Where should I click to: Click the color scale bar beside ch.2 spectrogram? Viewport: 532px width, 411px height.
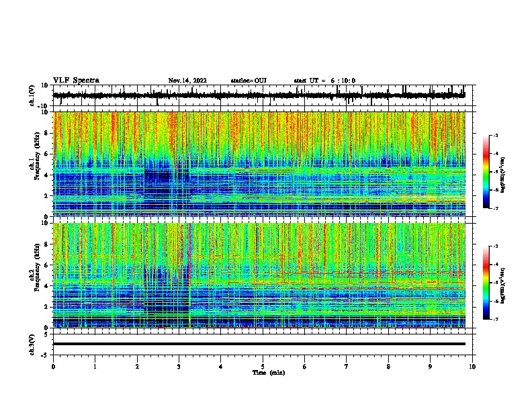pyautogui.click(x=486, y=283)
